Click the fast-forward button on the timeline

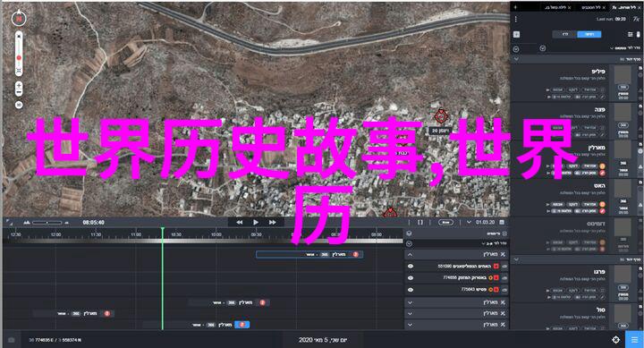pos(272,222)
